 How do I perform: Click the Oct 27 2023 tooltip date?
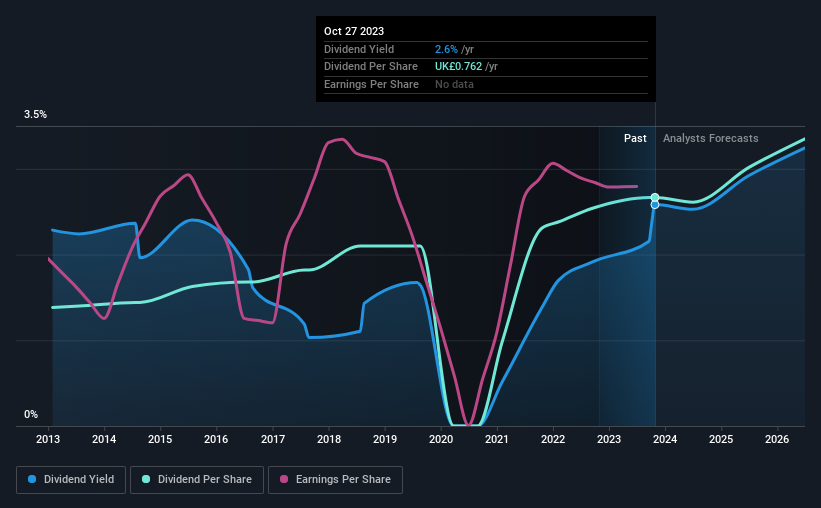click(354, 31)
